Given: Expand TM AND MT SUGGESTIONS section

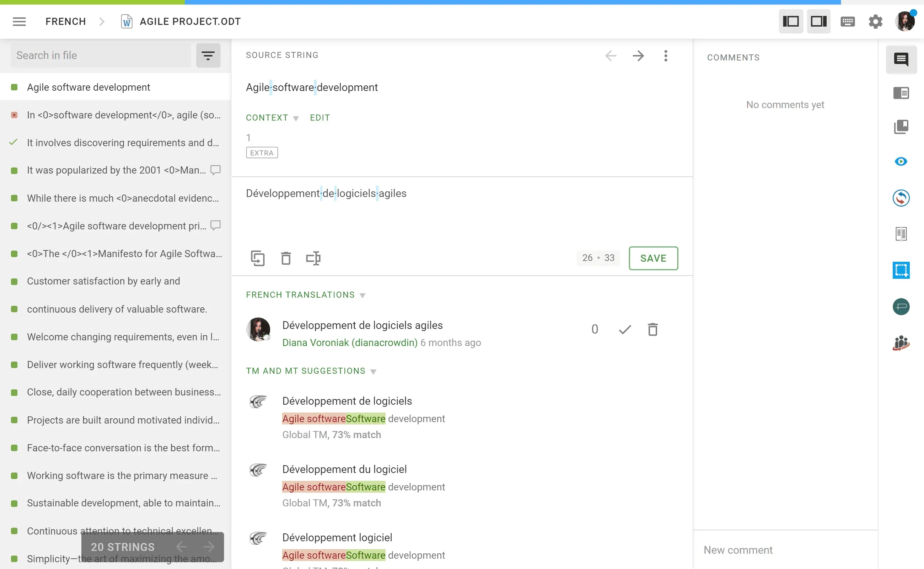Looking at the screenshot, I should 374,371.
